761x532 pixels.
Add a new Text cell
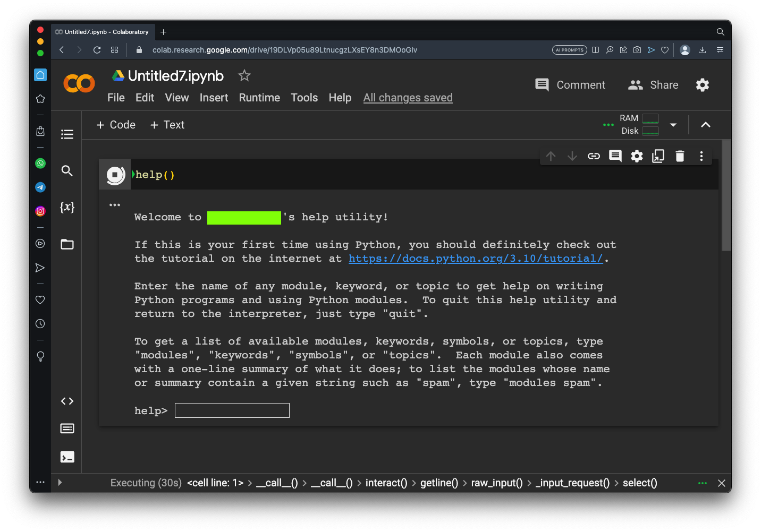(167, 125)
